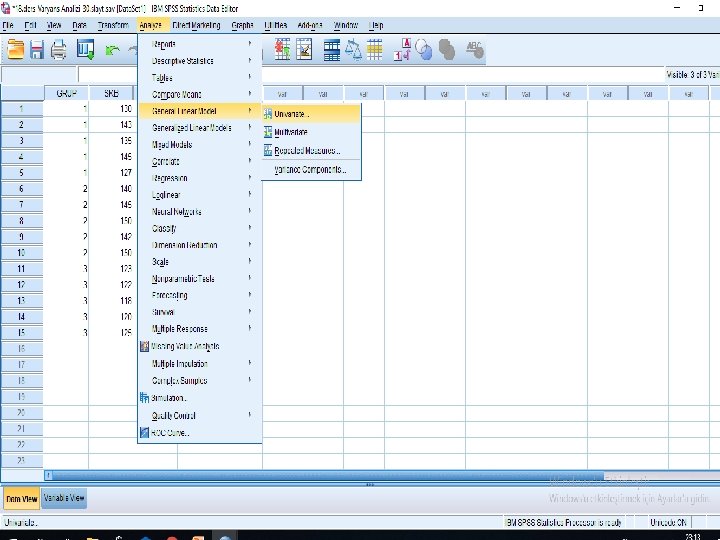The height and width of the screenshot is (540, 720).
Task: Expand the Tables submenu
Action: pyautogui.click(x=200, y=78)
